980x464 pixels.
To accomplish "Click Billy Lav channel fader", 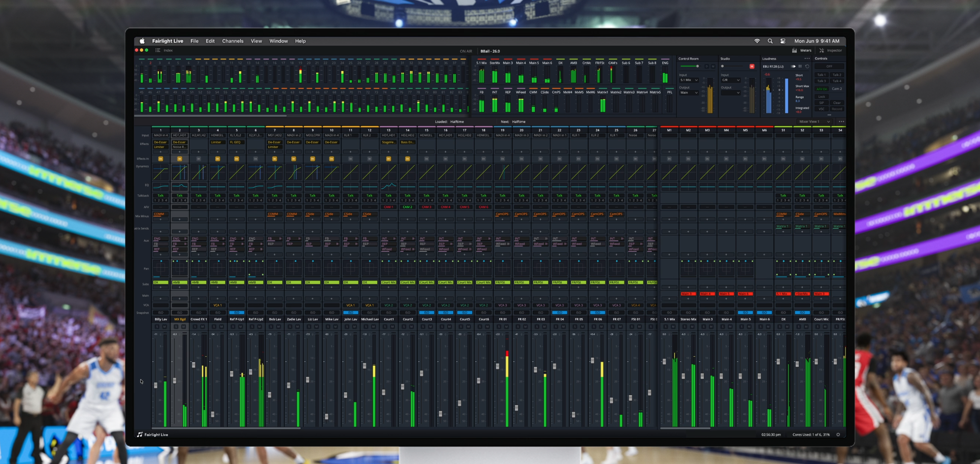I will (156, 385).
